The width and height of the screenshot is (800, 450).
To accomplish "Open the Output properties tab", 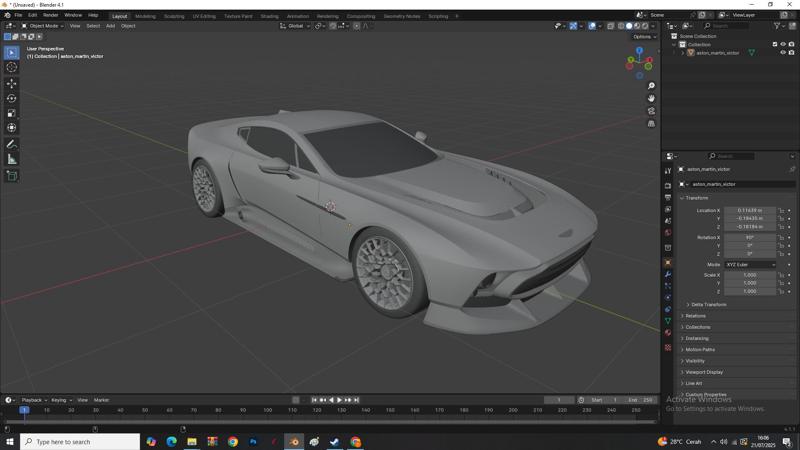I will coord(668,197).
